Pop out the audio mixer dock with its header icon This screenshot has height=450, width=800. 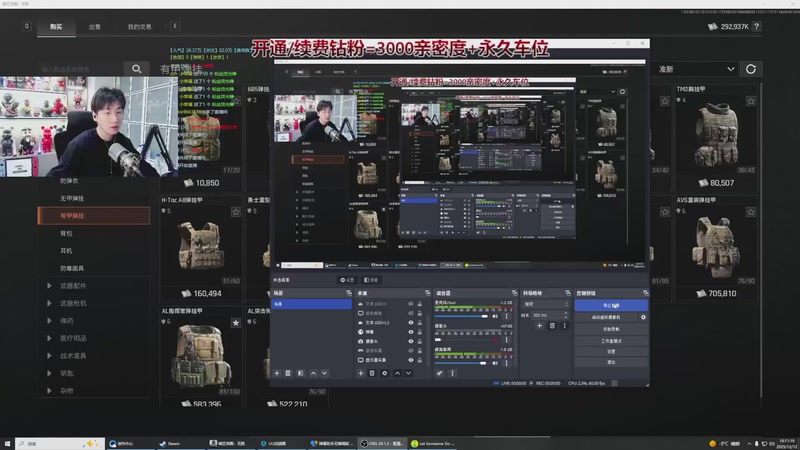(514, 293)
